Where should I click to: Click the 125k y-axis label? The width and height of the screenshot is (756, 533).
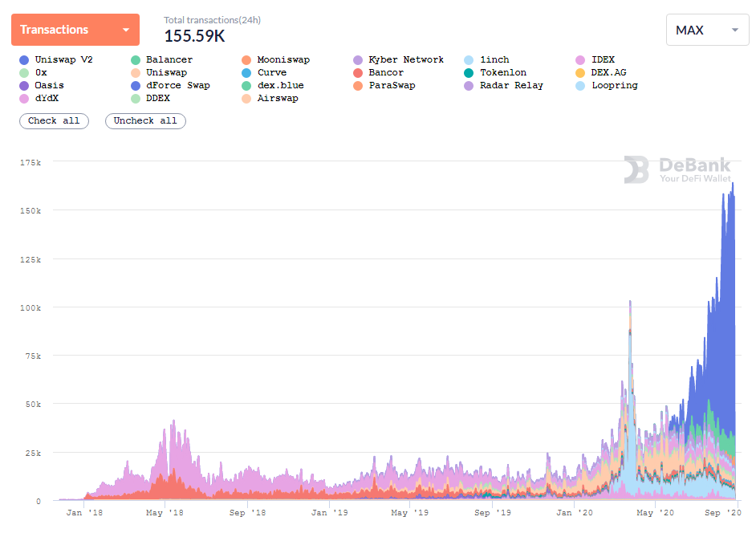tap(30, 260)
